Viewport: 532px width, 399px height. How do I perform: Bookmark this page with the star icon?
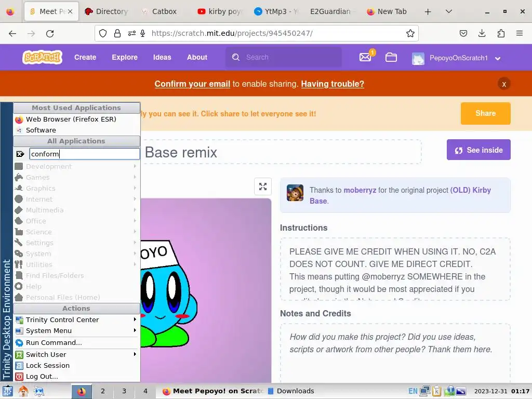click(410, 33)
